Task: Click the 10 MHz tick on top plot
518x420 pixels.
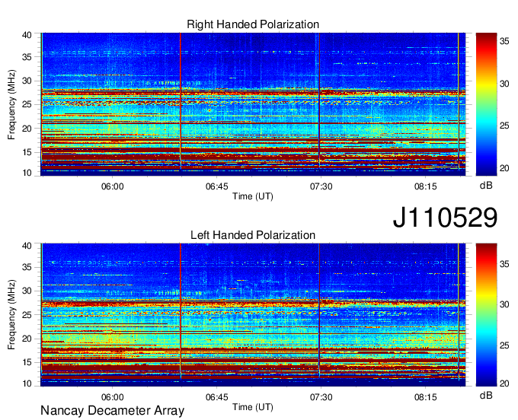Action: coord(27,173)
